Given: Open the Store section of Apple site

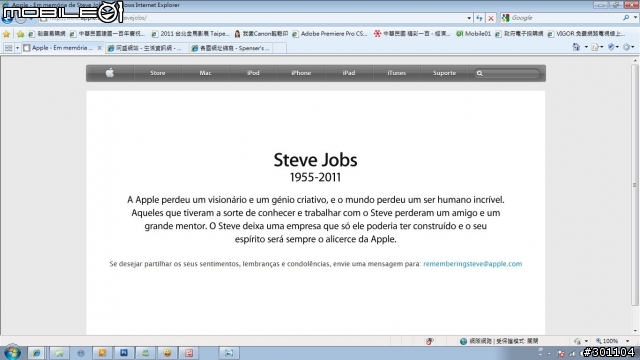Looking at the screenshot, I should coord(158,73).
